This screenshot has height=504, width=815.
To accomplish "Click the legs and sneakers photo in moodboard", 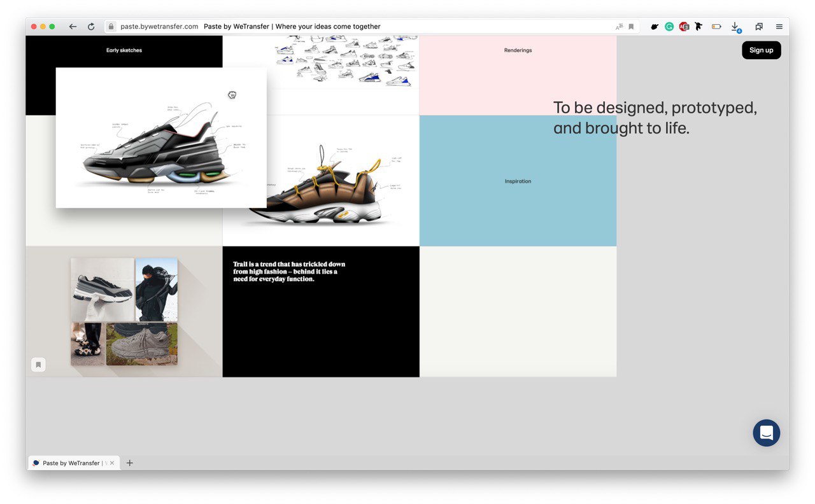I will pos(87,344).
